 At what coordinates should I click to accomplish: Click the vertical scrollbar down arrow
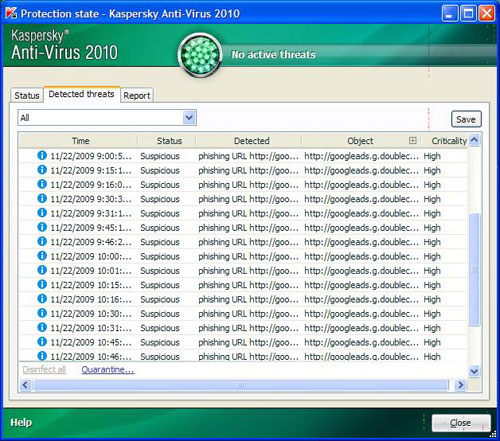pos(474,371)
